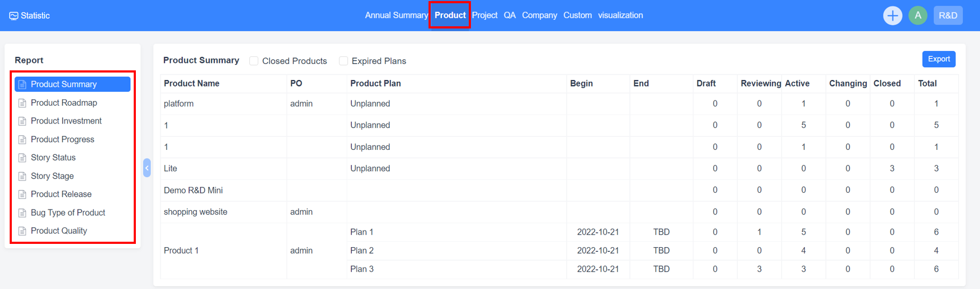Click the Product Release report document icon
Screen dimensions: 980x289
[x=22, y=194]
